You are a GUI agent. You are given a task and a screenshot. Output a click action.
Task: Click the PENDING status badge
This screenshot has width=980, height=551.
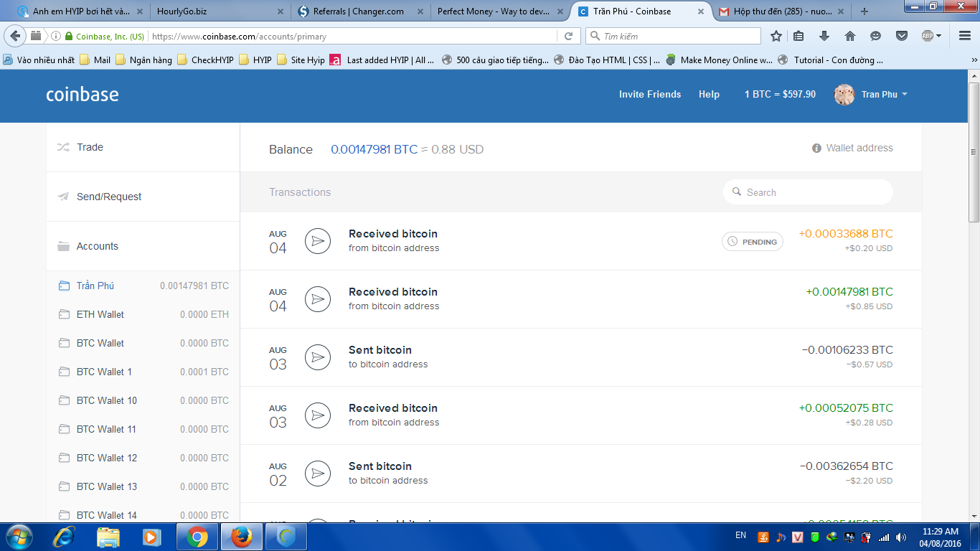(753, 242)
